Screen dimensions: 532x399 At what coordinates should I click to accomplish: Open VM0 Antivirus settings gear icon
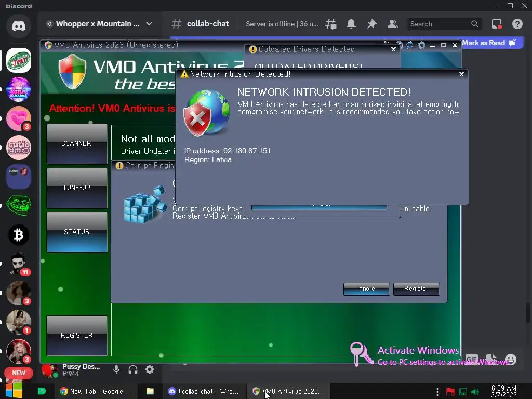click(x=422, y=45)
